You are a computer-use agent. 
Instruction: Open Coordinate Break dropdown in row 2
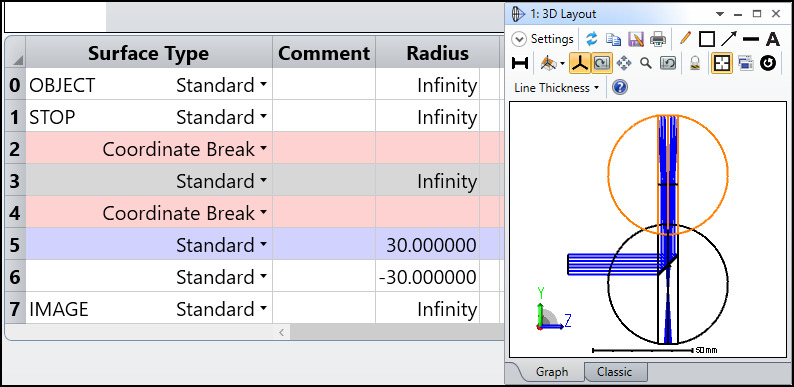click(263, 149)
